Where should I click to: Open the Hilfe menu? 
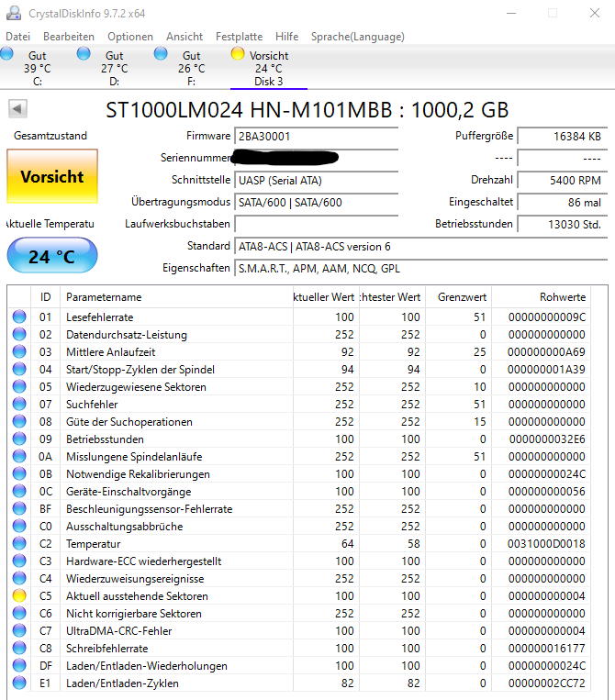[x=286, y=37]
